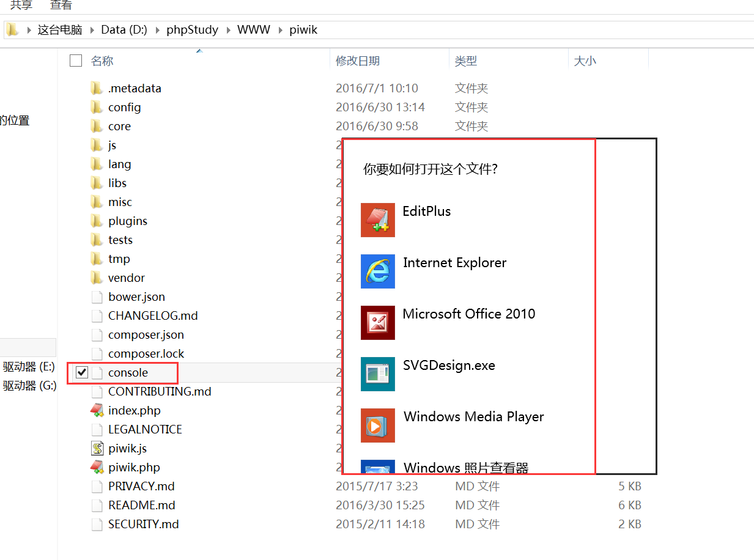Choose Windows Media Player app name
This screenshot has height=560, width=754.
point(474,417)
